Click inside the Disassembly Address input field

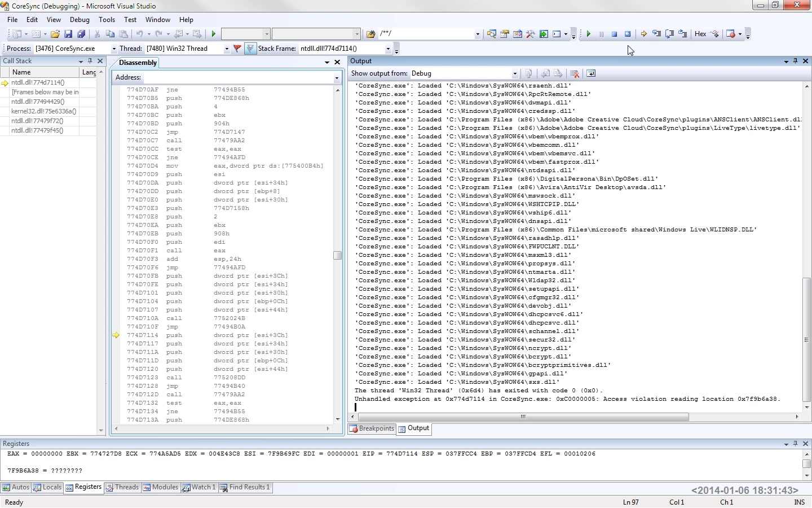coord(237,78)
